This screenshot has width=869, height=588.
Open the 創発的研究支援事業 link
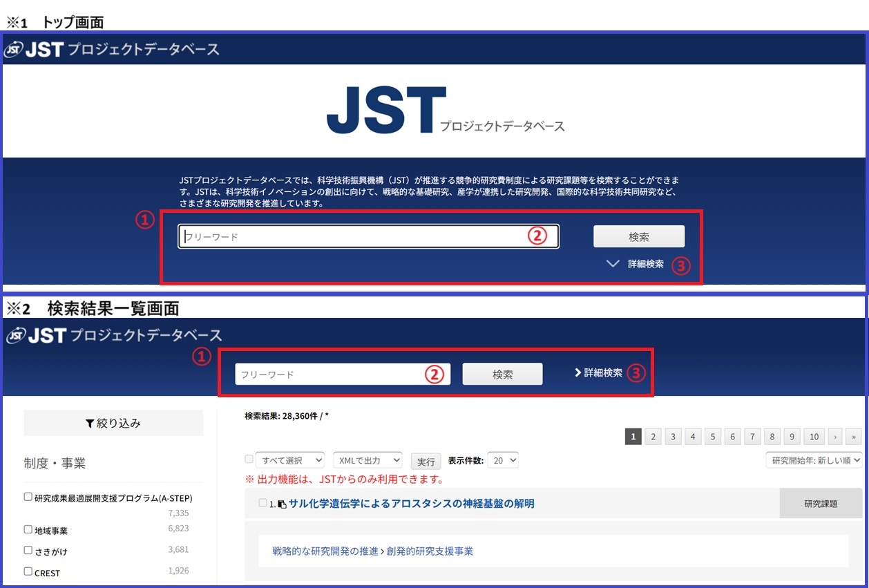point(430,551)
